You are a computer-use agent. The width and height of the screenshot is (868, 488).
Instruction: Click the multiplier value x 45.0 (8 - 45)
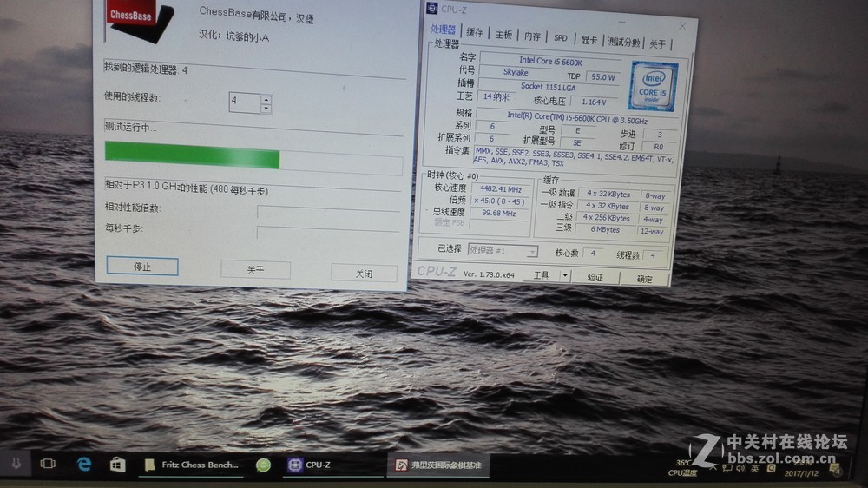pyautogui.click(x=499, y=201)
